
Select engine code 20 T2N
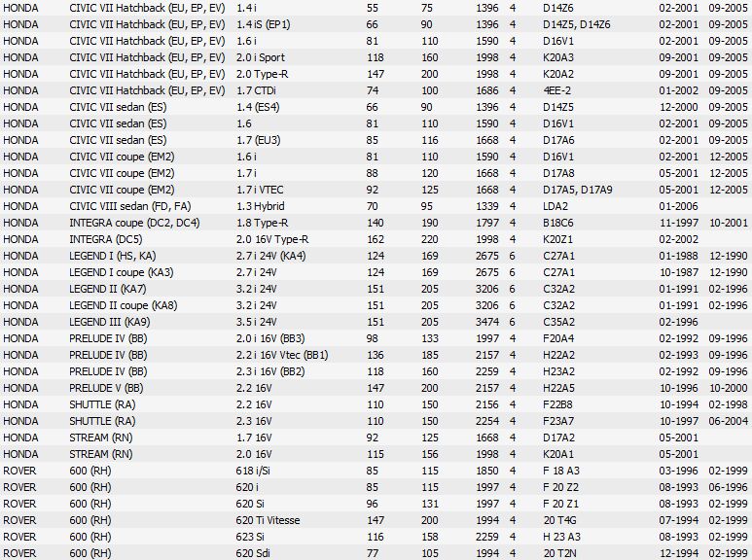click(x=559, y=554)
